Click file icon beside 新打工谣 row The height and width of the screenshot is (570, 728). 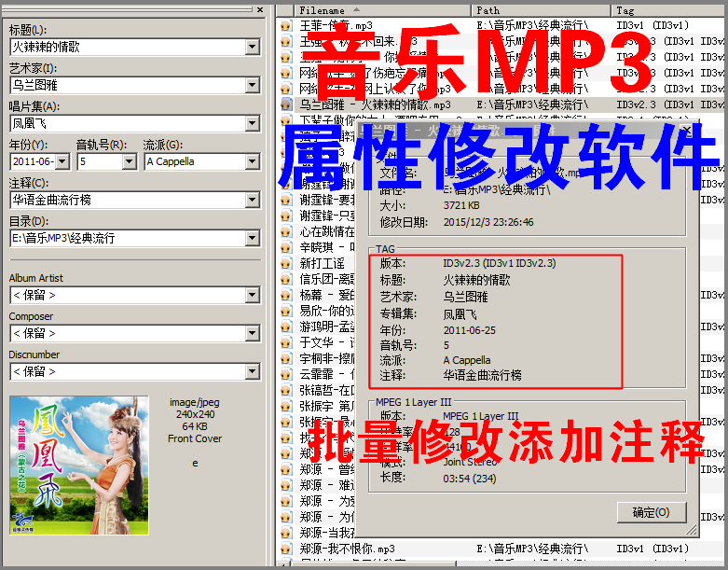pyautogui.click(x=286, y=263)
